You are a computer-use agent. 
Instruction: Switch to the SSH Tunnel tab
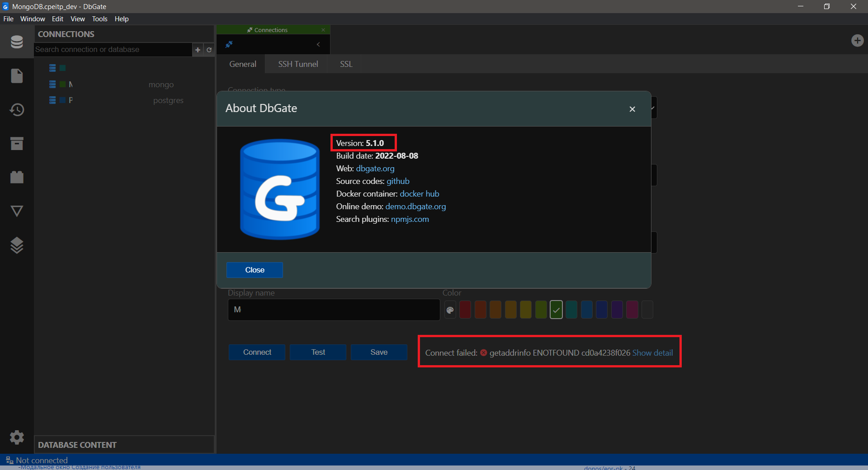(x=297, y=64)
